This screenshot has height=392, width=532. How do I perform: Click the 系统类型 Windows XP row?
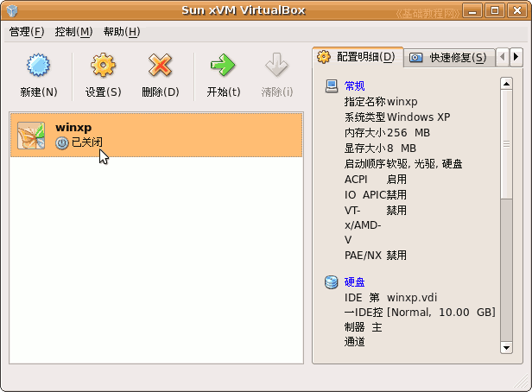pos(397,117)
